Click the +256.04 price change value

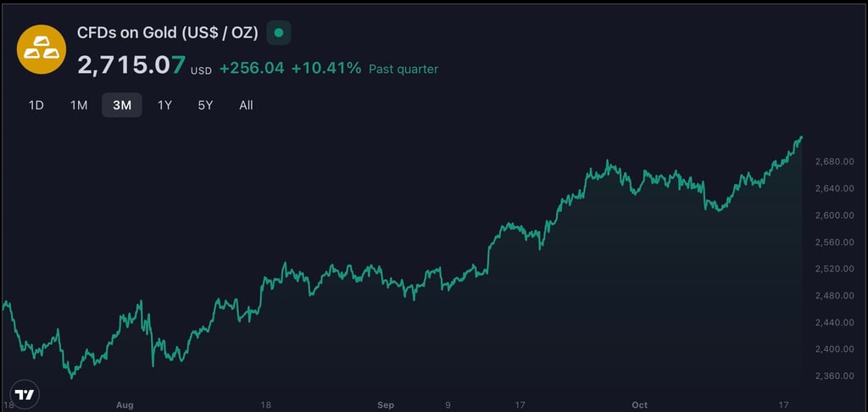click(x=251, y=68)
